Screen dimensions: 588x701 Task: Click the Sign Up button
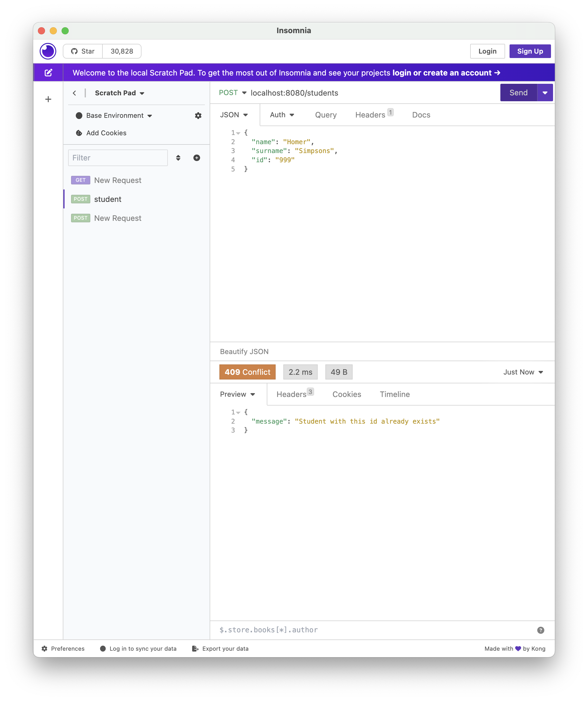pos(530,51)
